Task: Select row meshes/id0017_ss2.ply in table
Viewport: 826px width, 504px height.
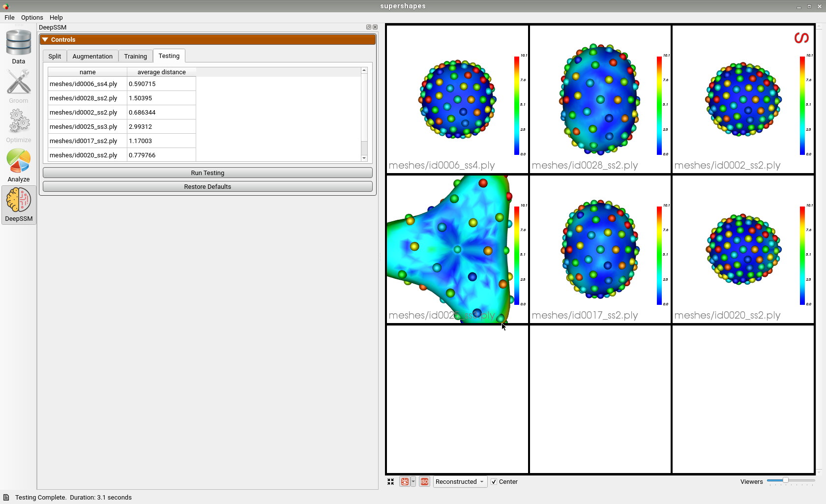Action: pos(88,141)
